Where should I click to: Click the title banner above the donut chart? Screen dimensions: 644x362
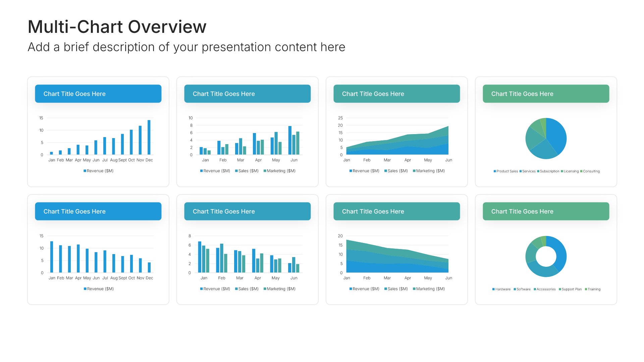point(546,212)
